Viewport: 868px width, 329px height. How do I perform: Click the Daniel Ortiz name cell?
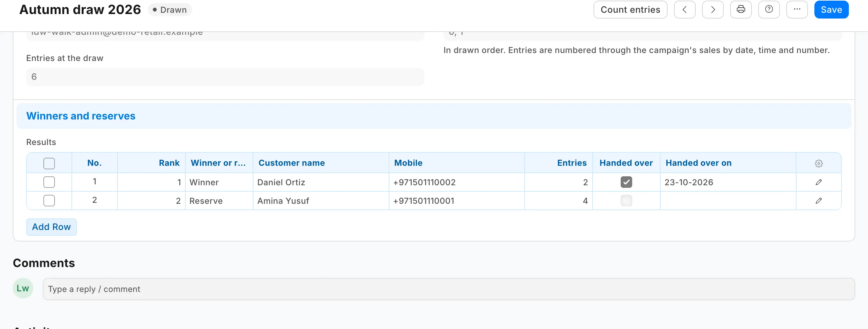click(321, 182)
